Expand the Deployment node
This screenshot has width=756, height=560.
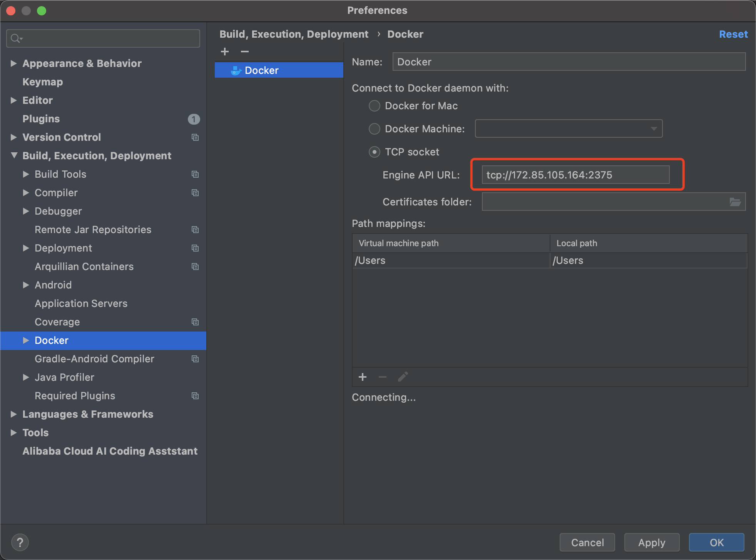(x=26, y=248)
